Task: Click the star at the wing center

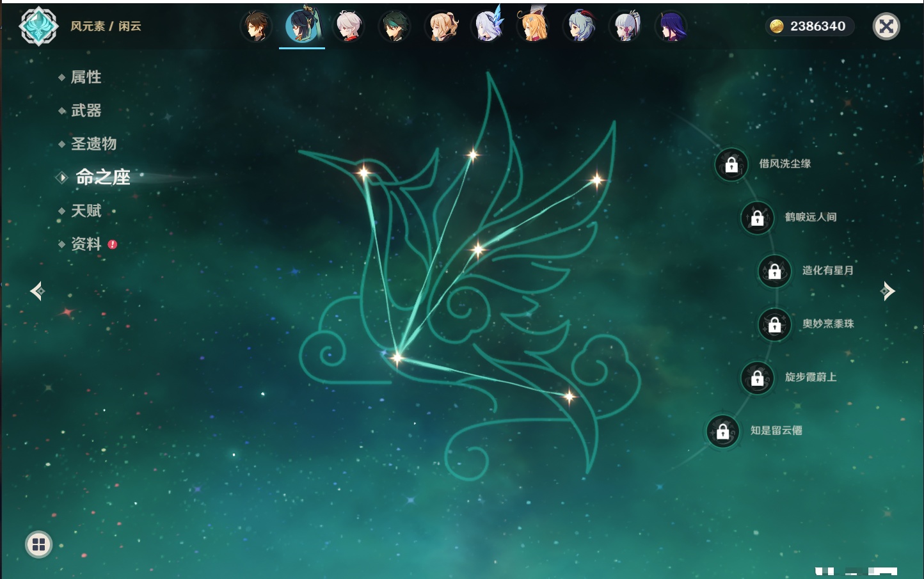Action: click(477, 249)
